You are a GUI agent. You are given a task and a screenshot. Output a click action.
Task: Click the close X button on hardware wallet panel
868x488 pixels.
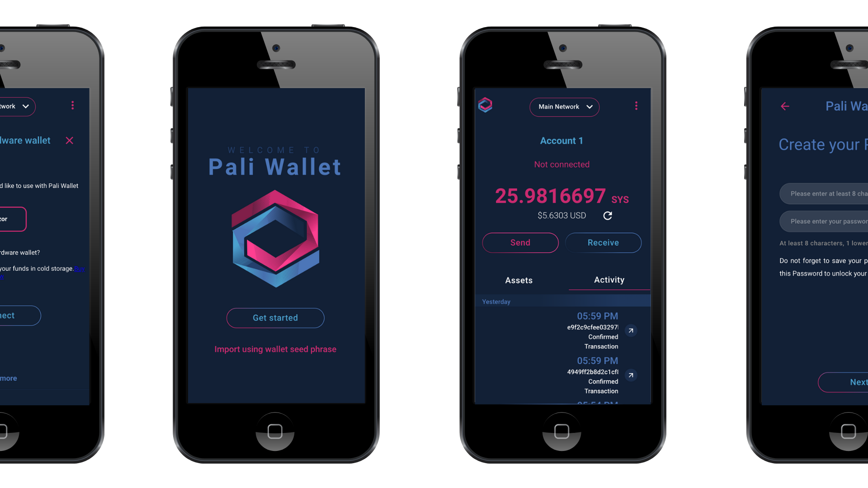(x=71, y=140)
